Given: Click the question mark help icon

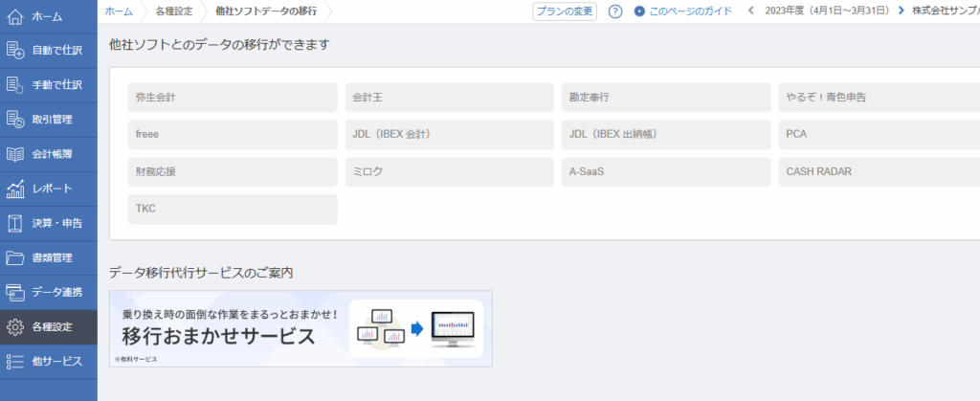Looking at the screenshot, I should click(615, 11).
